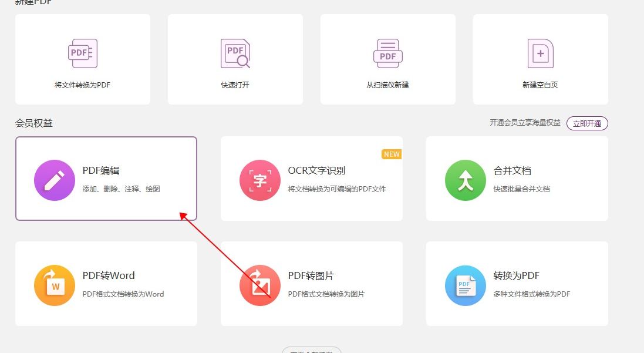Click the blue 转换为PDF document icon

(465, 284)
